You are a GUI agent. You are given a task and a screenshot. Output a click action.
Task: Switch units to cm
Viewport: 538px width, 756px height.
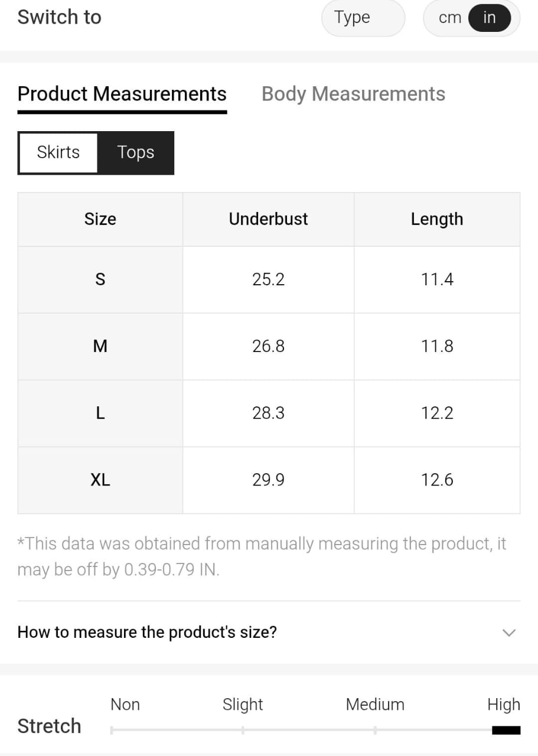pos(450,18)
